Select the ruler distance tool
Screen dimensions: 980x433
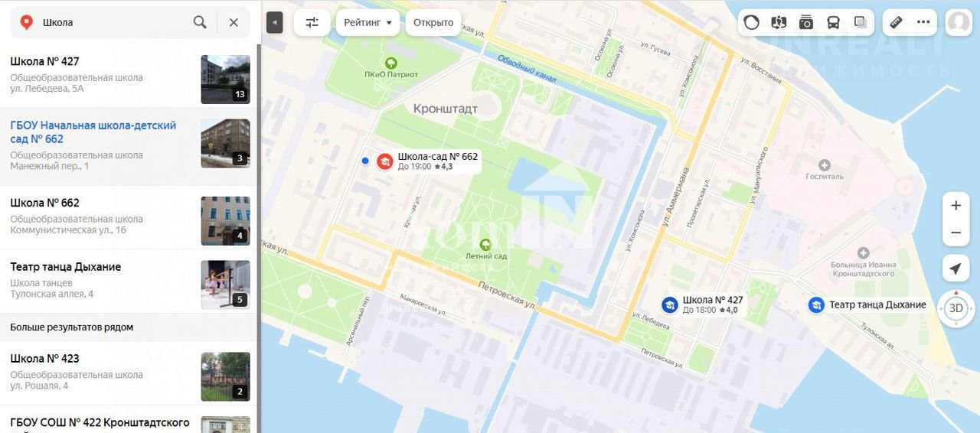click(x=896, y=22)
